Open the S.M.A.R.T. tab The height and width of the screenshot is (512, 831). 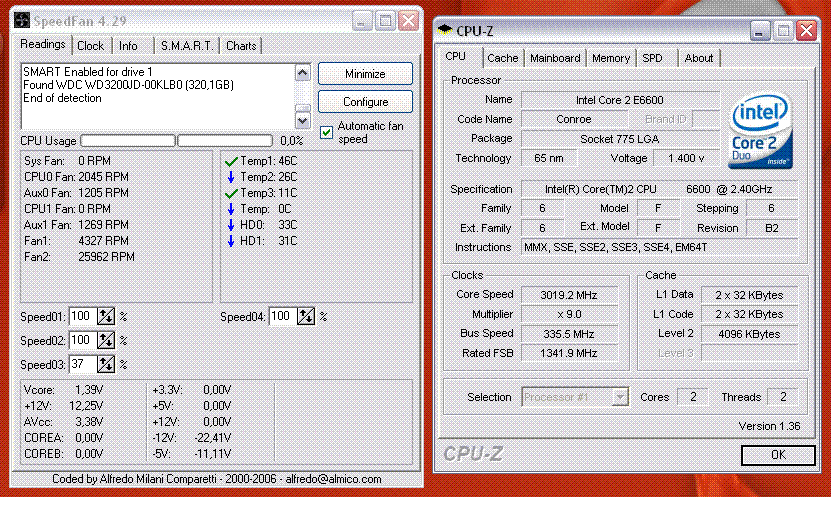pos(187,46)
